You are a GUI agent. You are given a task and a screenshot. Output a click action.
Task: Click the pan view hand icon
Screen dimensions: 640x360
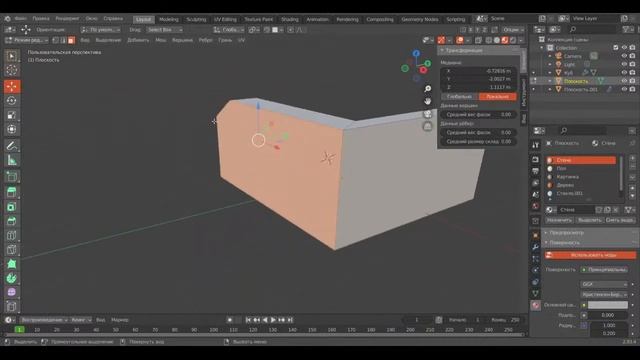pos(427,101)
